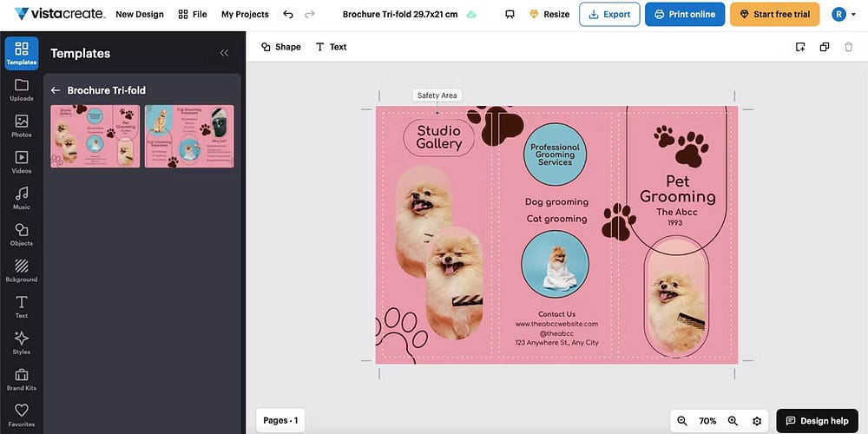This screenshot has width=868, height=434.
Task: Click New Design
Action: [140, 15]
